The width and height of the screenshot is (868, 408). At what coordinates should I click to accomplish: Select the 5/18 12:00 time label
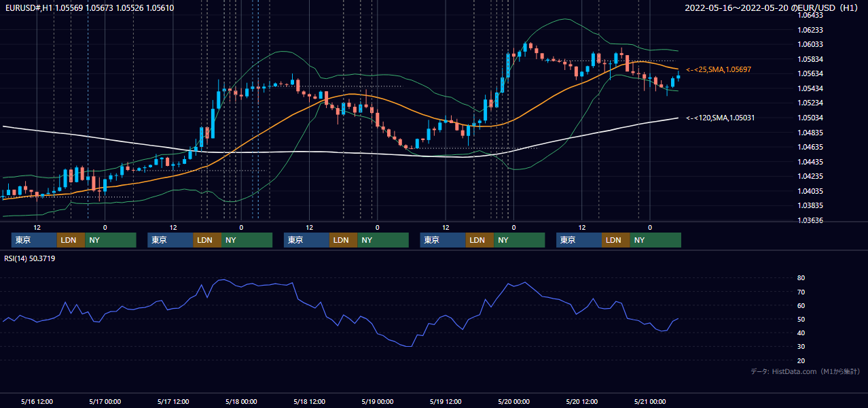pos(309,401)
